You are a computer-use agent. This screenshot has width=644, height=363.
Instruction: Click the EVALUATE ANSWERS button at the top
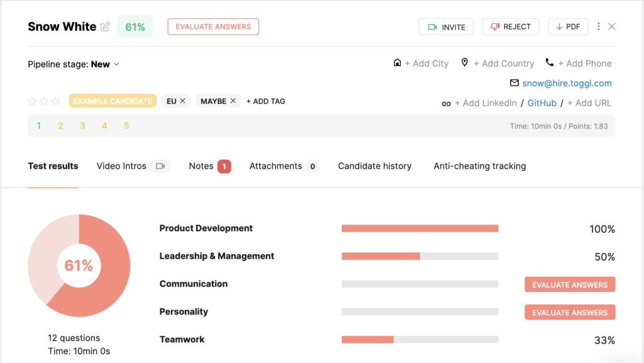coord(213,26)
